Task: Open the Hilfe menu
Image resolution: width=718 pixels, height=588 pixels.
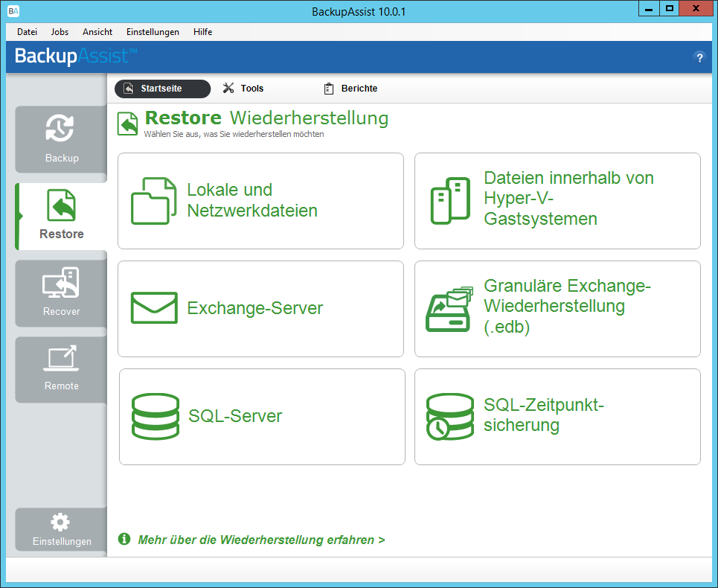Action: tap(202, 31)
